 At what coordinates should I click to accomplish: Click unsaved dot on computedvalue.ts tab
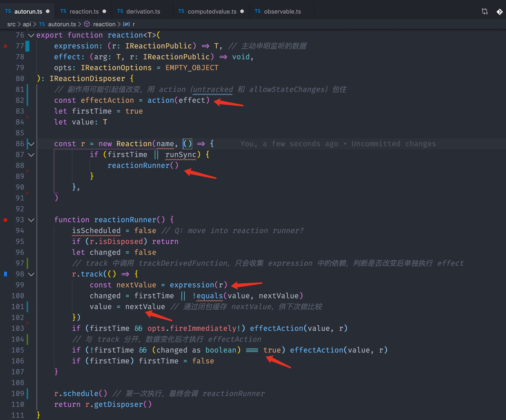point(242,11)
